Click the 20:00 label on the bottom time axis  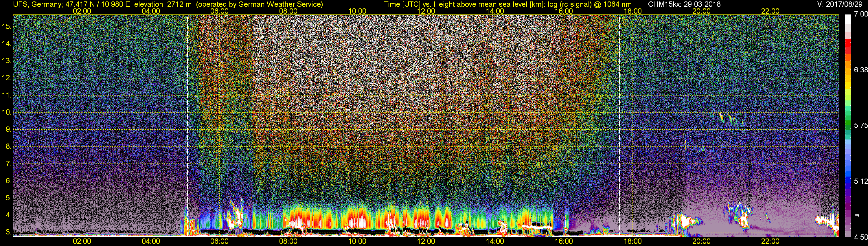point(702,242)
